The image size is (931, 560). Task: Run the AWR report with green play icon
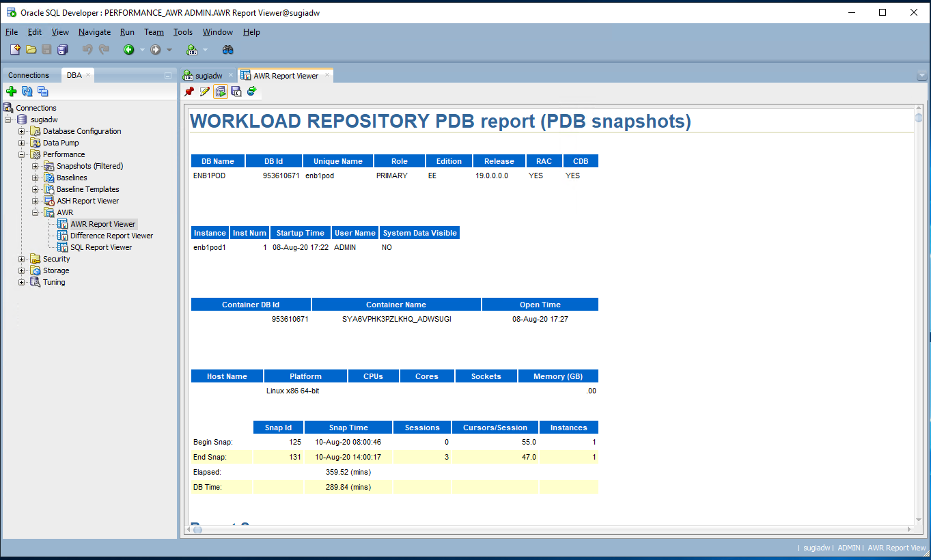[221, 92]
